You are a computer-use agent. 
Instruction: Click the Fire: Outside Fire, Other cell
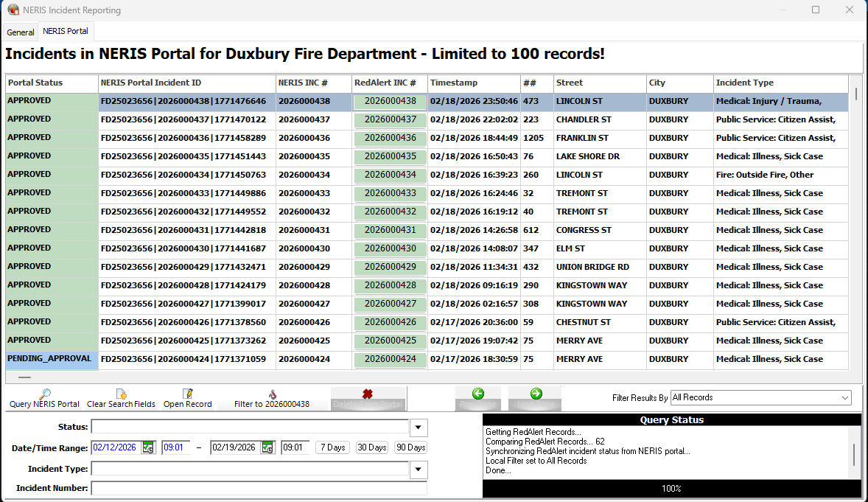[781, 175]
